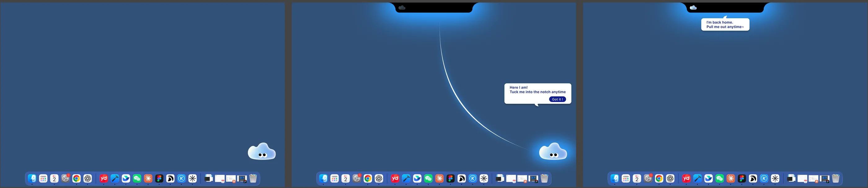
Task: Restore minimized Claude window in the right panel dock
Action: click(813, 179)
